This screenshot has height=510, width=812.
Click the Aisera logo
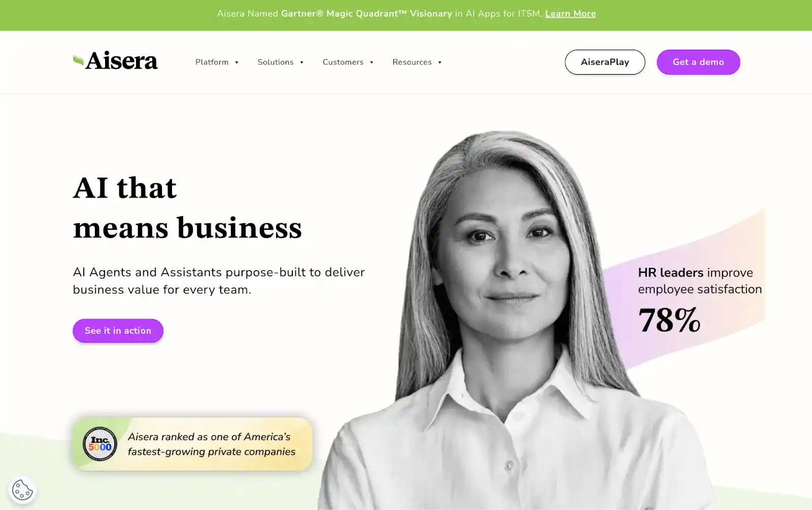click(x=115, y=61)
